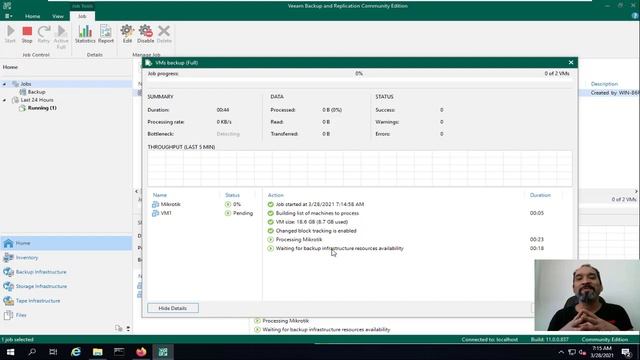This screenshot has height=360, width=640.
Task: Open Firefox from the taskbar
Action: point(141,352)
